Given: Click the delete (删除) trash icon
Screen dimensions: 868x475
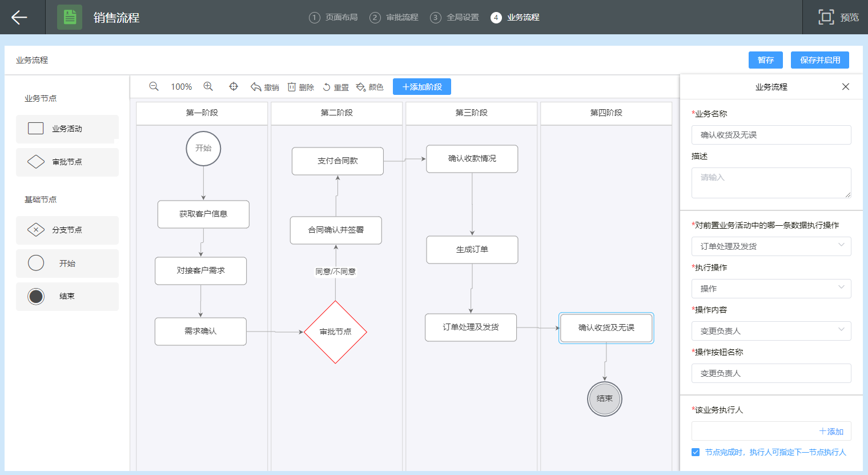Looking at the screenshot, I should pos(292,87).
